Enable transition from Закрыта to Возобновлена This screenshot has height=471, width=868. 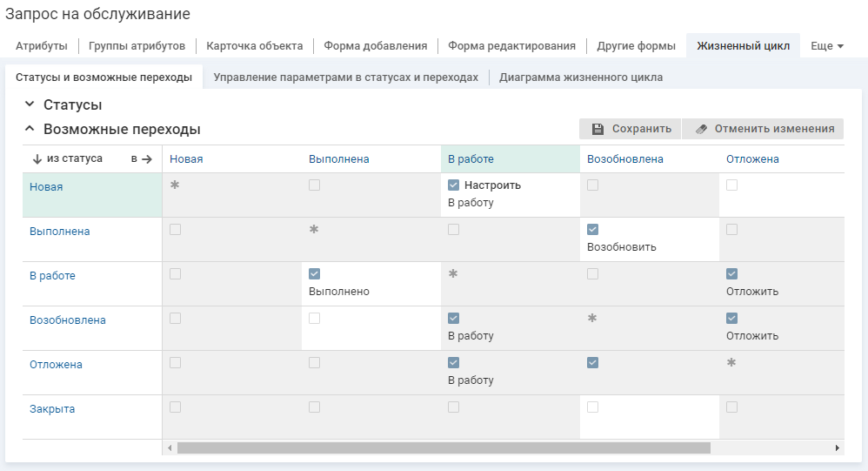(x=592, y=407)
